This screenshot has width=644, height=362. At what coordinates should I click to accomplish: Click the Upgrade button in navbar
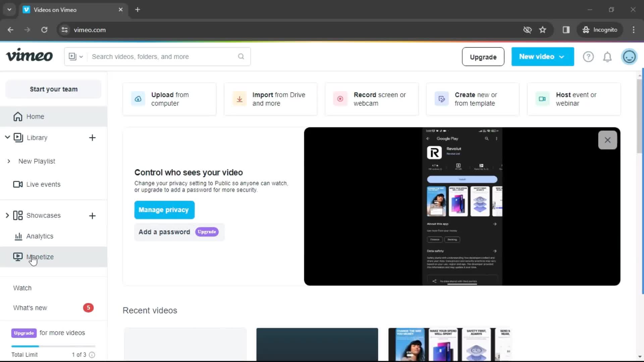pos(483,57)
